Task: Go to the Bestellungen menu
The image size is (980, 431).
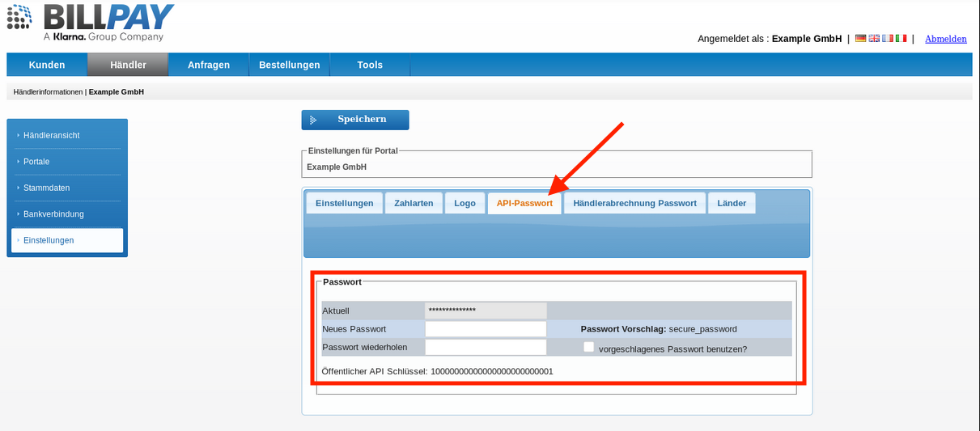Action: click(290, 65)
